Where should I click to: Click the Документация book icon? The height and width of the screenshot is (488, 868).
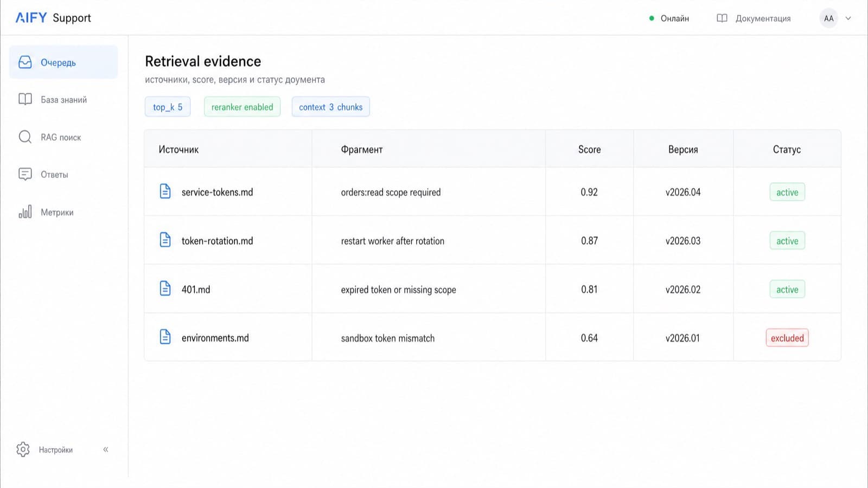(x=722, y=18)
